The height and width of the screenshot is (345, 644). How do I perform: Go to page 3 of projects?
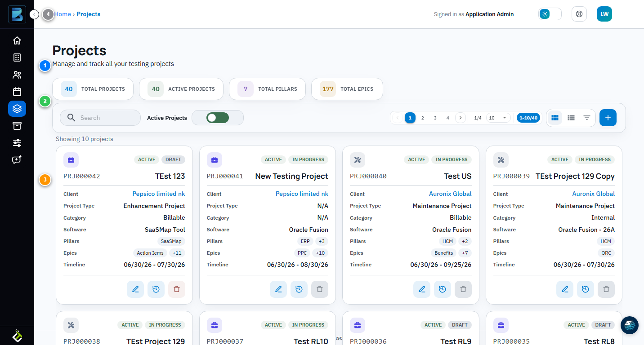(435, 118)
